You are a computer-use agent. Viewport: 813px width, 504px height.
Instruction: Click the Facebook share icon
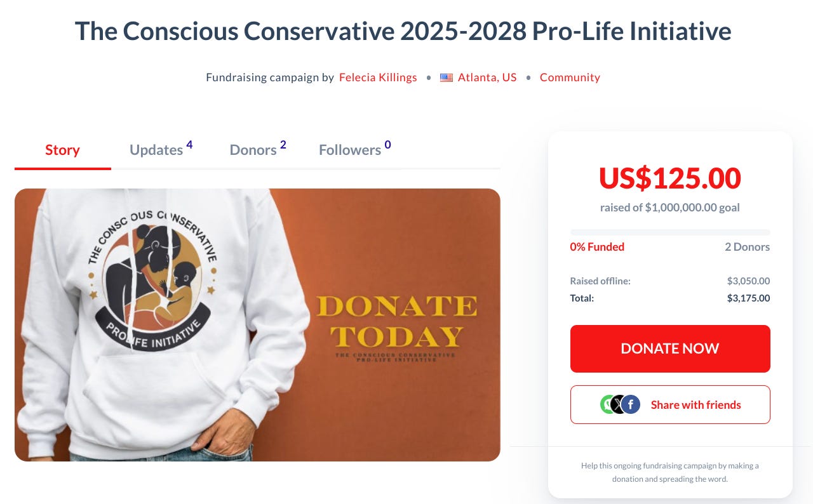click(x=631, y=404)
